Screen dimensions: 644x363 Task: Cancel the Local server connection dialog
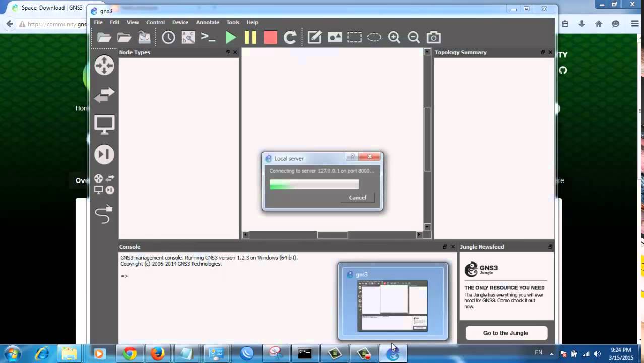tap(358, 198)
